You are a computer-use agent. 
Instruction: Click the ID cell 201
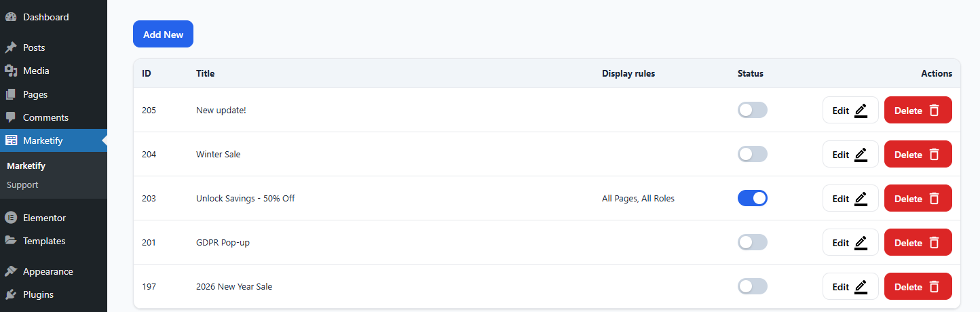pos(149,242)
